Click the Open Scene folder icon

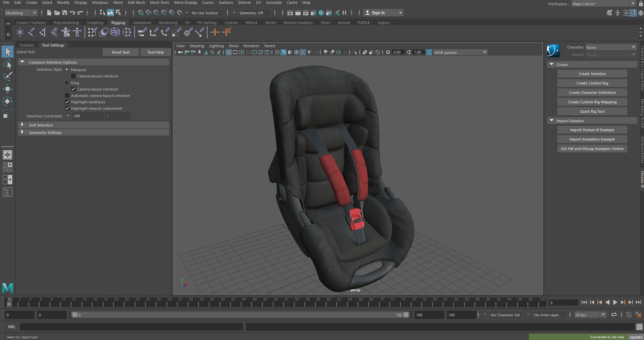57,13
